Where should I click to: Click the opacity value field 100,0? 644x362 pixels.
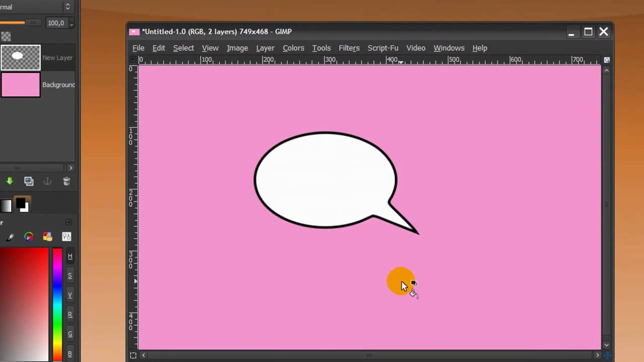click(x=56, y=23)
